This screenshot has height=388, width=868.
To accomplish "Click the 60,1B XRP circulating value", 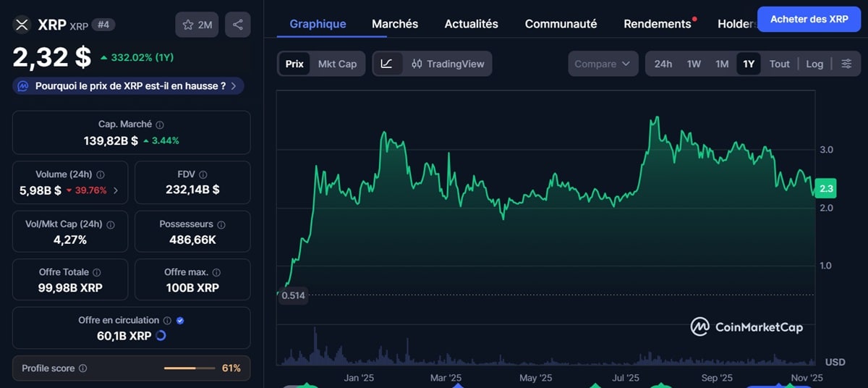I will coord(124,336).
